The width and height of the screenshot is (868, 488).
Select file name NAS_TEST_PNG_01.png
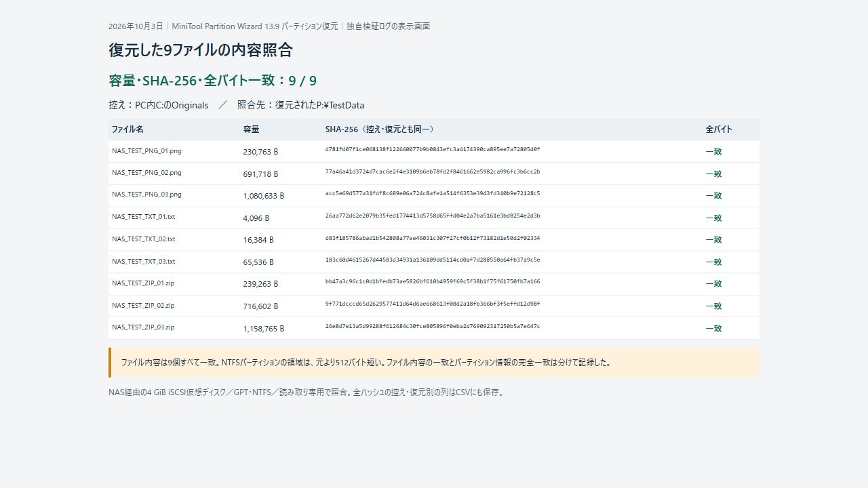[146, 151]
